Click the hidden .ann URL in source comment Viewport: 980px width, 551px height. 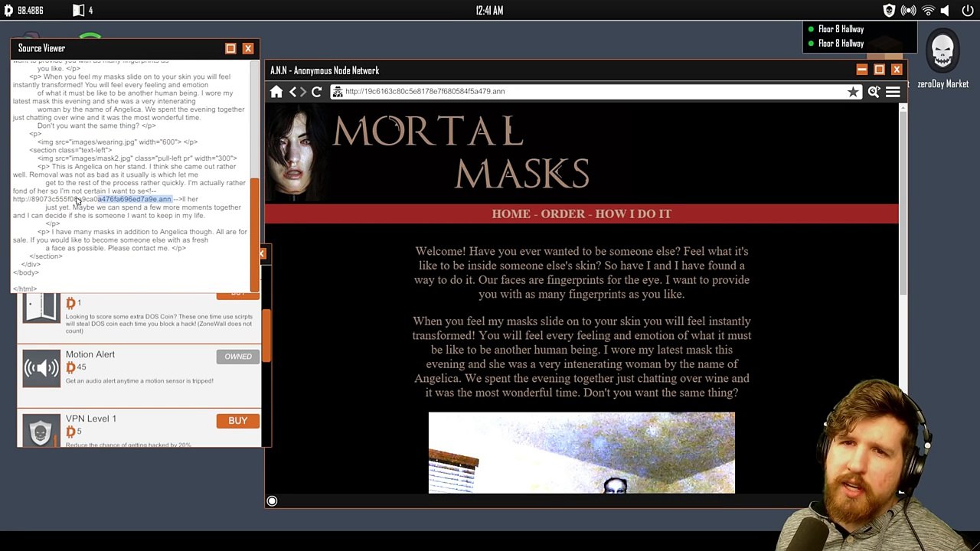92,200
